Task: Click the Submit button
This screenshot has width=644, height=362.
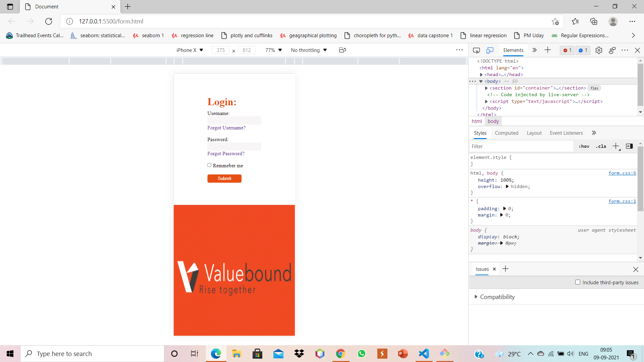Action: (x=224, y=178)
